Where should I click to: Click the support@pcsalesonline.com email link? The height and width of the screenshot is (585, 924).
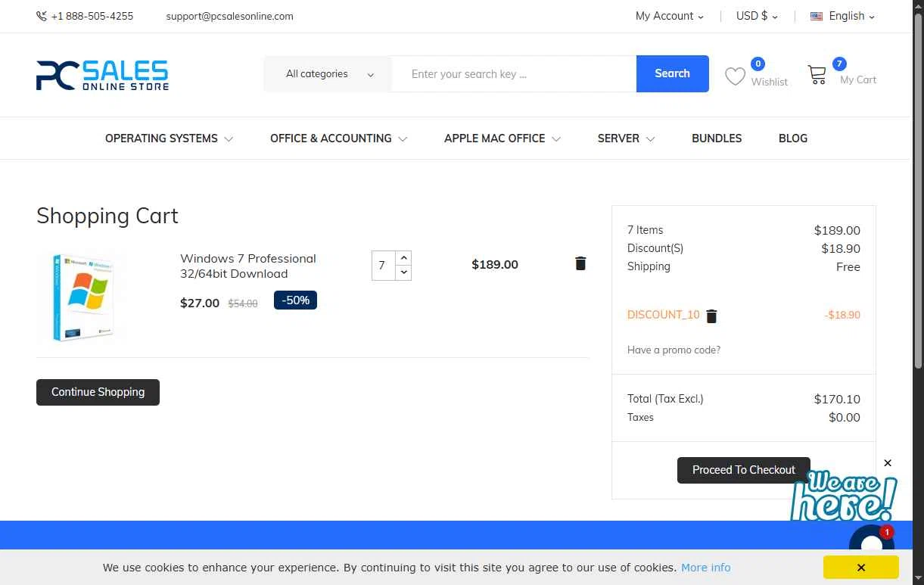(229, 16)
